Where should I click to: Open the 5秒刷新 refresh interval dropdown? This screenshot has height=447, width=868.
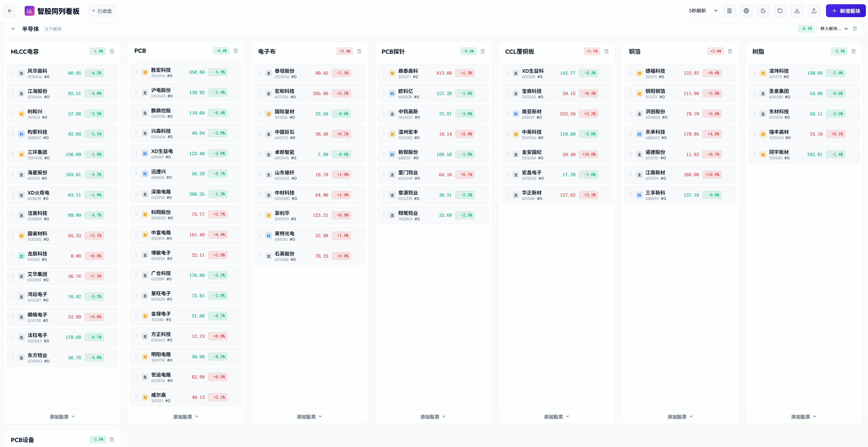click(x=701, y=11)
